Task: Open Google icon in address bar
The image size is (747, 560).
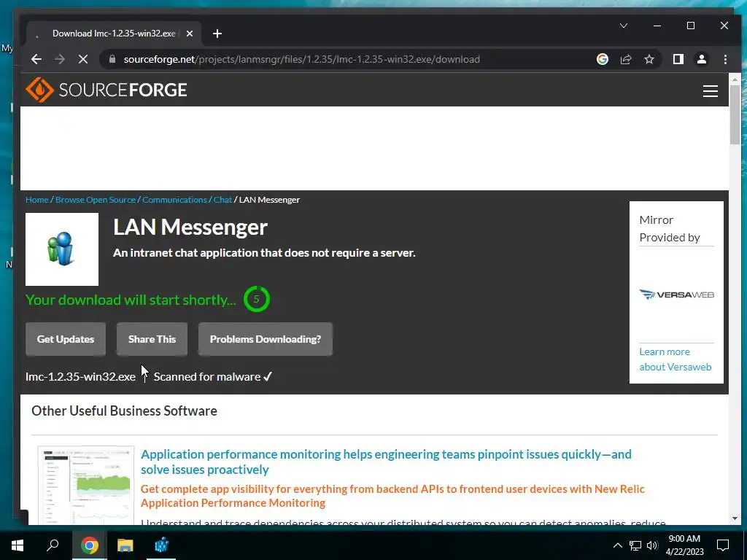Action: click(x=602, y=59)
